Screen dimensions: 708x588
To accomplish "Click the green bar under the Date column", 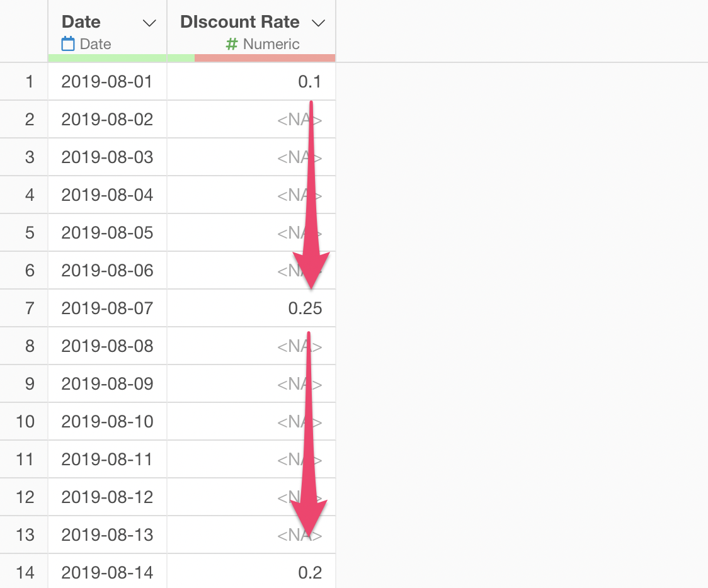I will (x=108, y=58).
